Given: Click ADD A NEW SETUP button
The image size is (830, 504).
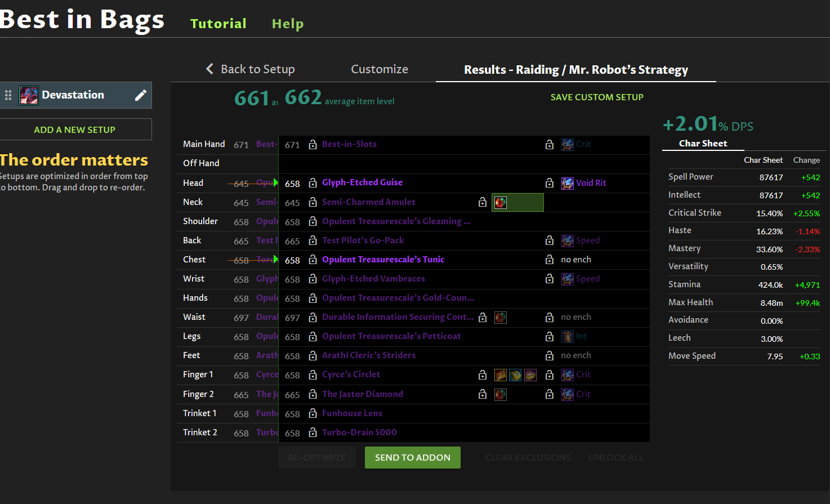Looking at the screenshot, I should click(75, 130).
